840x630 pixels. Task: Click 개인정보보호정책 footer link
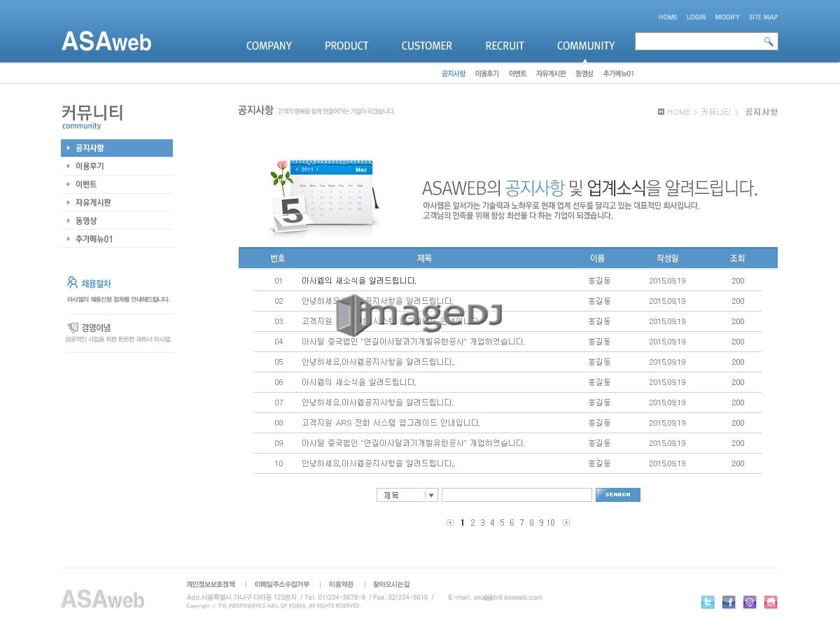211,584
